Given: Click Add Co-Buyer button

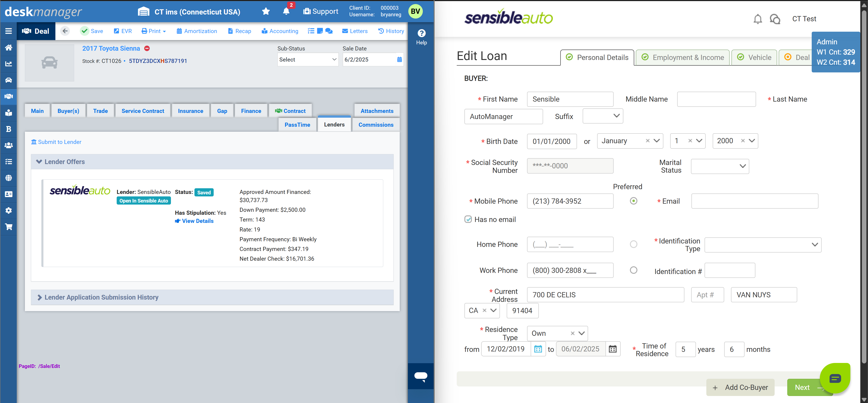Looking at the screenshot, I should [x=740, y=387].
